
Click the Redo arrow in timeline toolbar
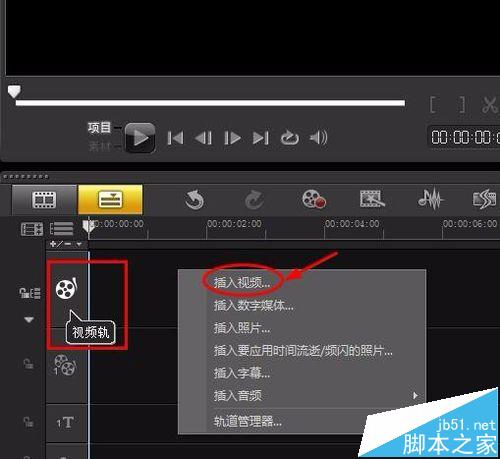click(x=254, y=200)
